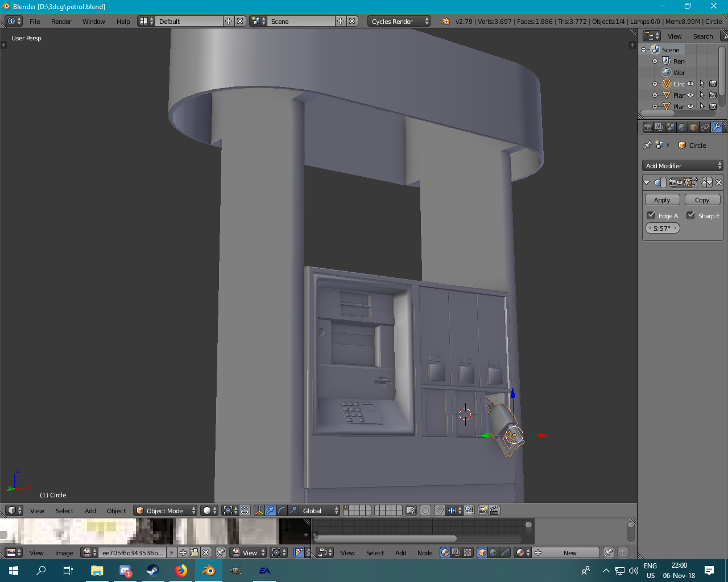Open the Add Modifier dropdown
Viewport: 728px width, 582px height.
click(682, 165)
